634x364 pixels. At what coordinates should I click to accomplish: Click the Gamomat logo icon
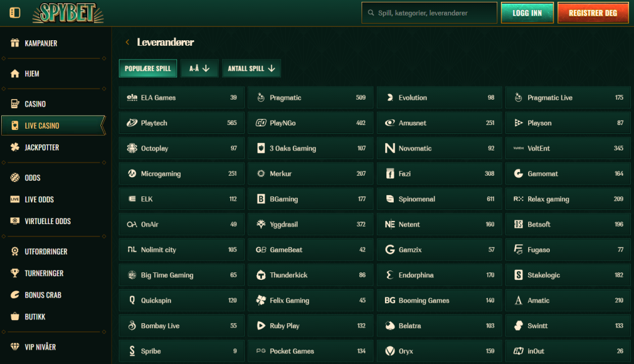(x=518, y=173)
